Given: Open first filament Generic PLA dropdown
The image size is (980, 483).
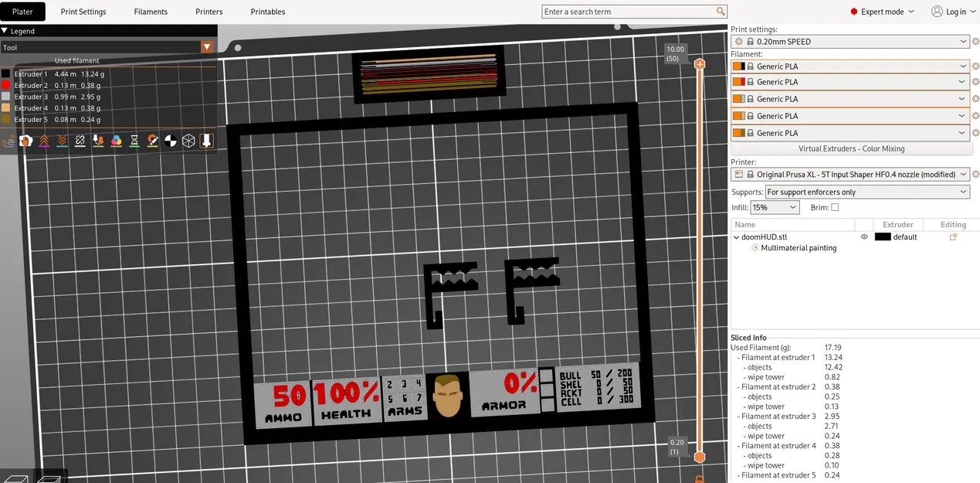Looking at the screenshot, I should [851, 66].
